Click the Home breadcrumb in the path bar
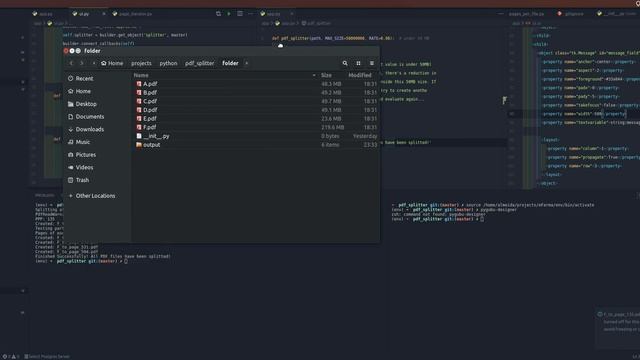The width and height of the screenshot is (640, 360). pyautogui.click(x=112, y=63)
